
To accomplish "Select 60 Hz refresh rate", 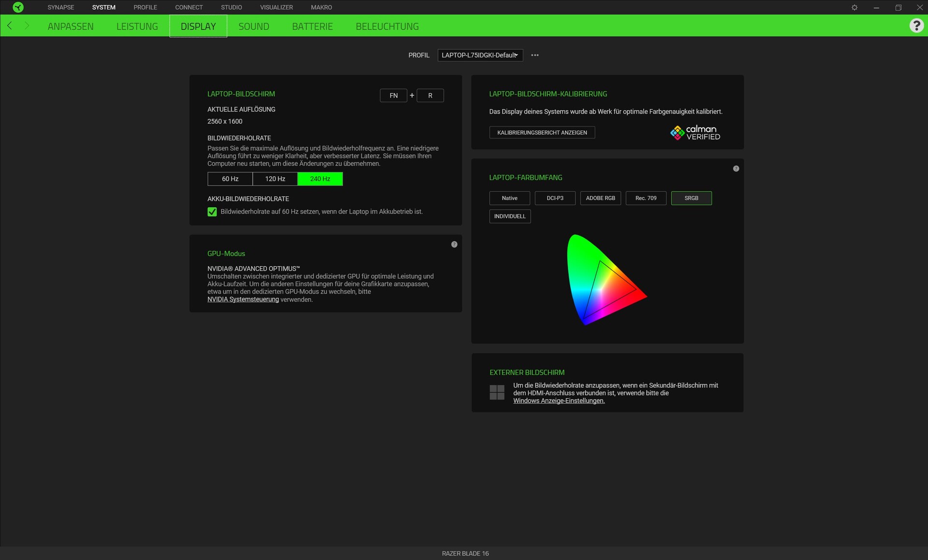I will click(230, 179).
